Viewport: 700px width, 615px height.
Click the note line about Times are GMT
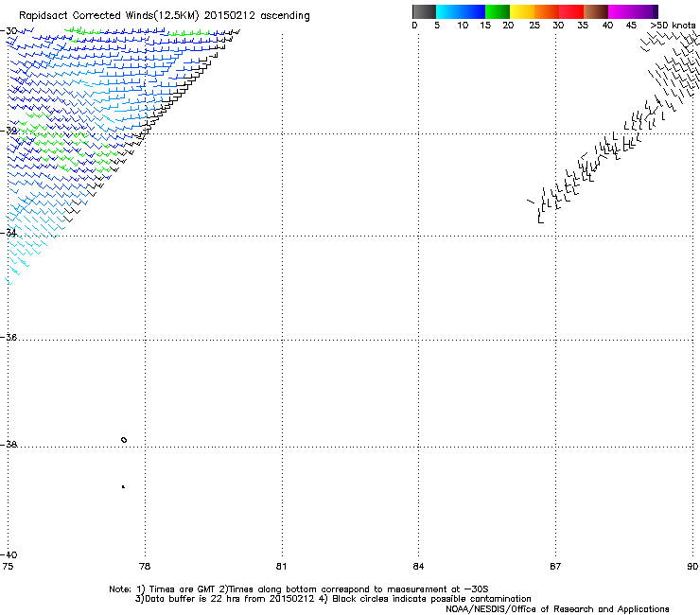pos(299,589)
